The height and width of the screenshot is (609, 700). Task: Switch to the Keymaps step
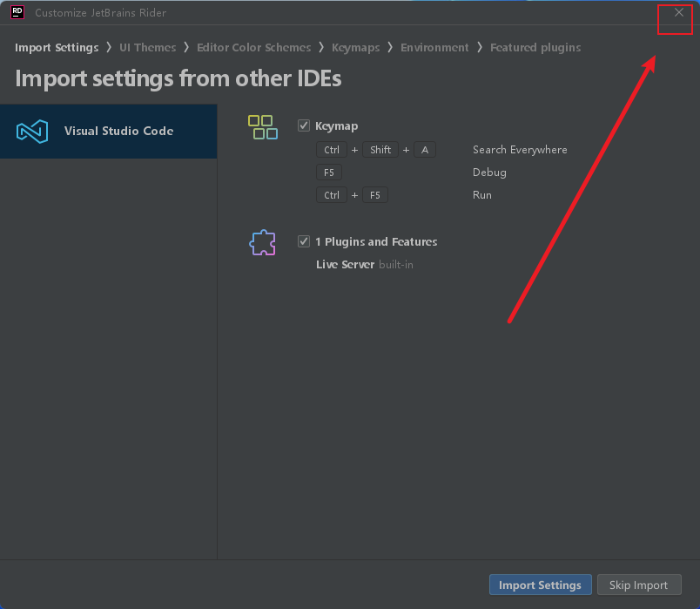point(356,47)
